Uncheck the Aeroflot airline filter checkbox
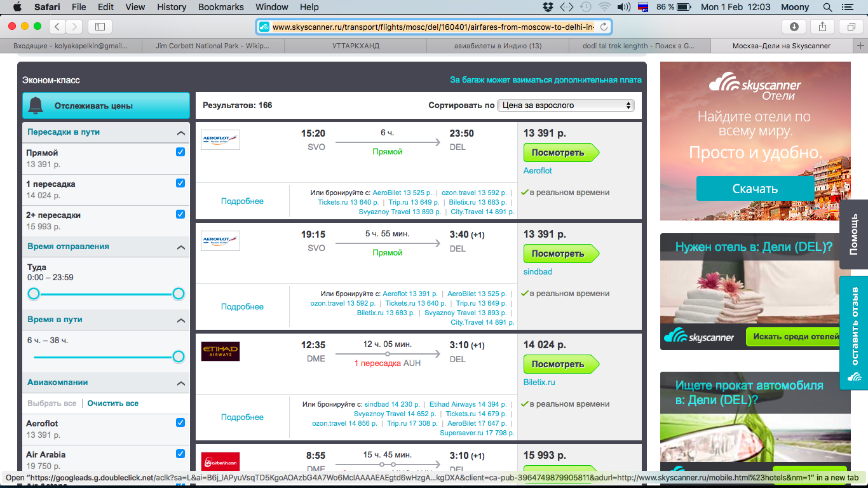 180,423
